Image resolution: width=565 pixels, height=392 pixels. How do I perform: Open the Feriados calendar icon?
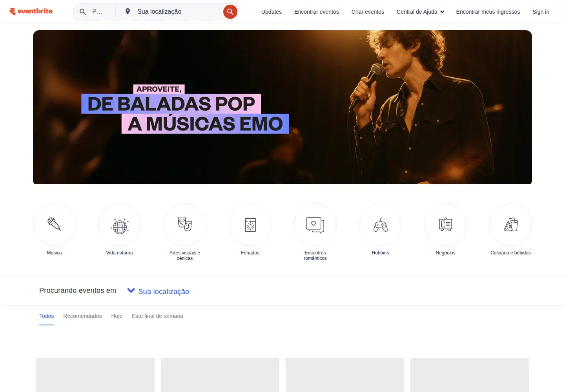pyautogui.click(x=250, y=225)
